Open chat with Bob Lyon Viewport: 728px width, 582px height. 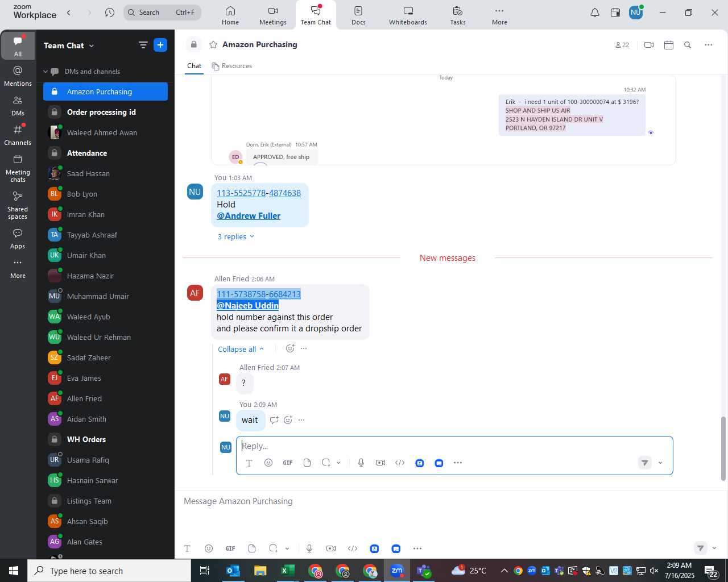pos(106,194)
